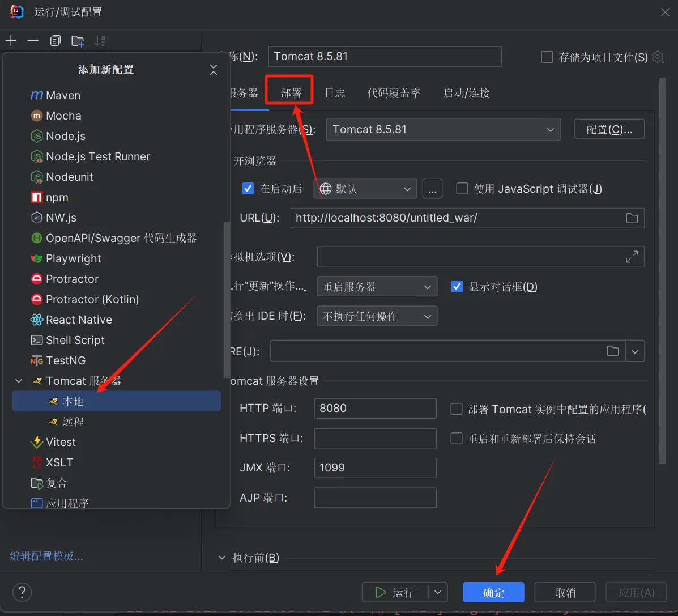Viewport: 678px width, 616px height.
Task: Open the 代码覆盖率 tab
Action: pos(394,93)
